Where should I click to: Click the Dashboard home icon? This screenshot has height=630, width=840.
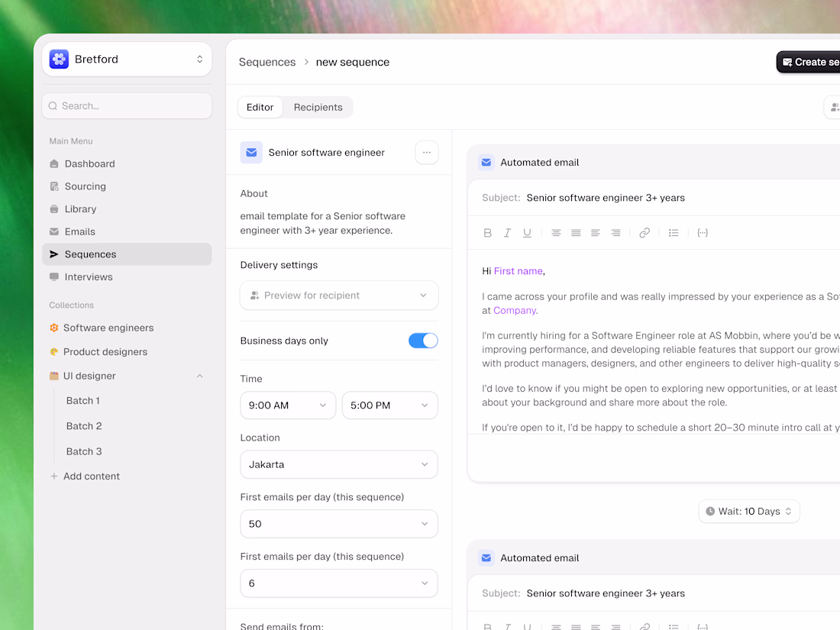54,164
